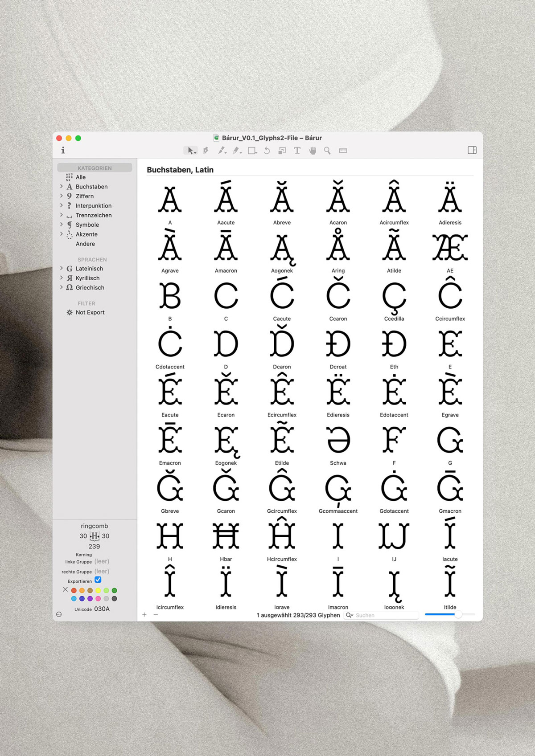Expand the Lateinisch language group
This screenshot has width=535, height=756.
(x=62, y=268)
